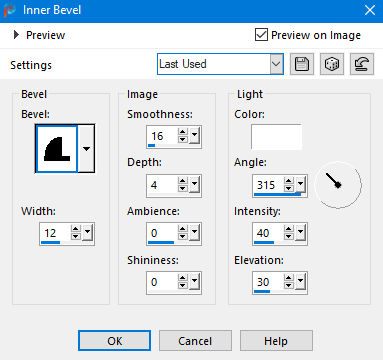Confirm the bevel with the OK button
The width and height of the screenshot is (383, 360).
(114, 341)
